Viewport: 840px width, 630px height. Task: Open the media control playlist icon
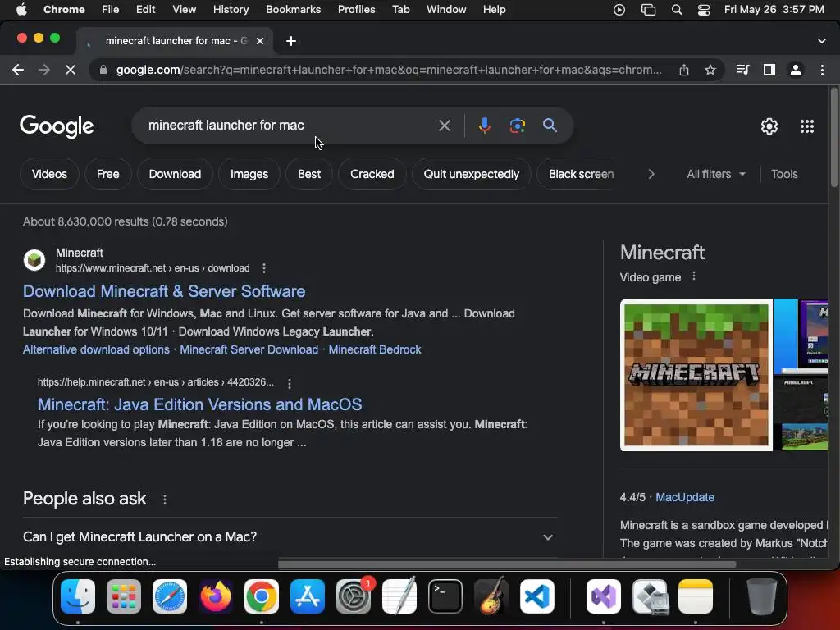742,70
